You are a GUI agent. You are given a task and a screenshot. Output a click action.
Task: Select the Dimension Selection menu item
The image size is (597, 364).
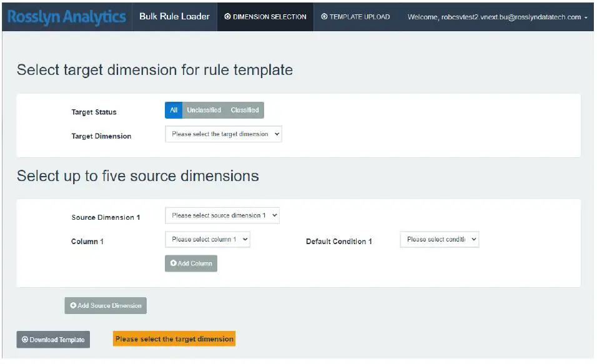tap(264, 17)
